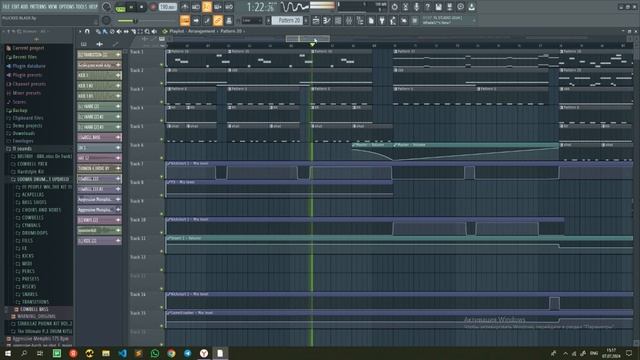Open Current project in the browser

coord(28,48)
